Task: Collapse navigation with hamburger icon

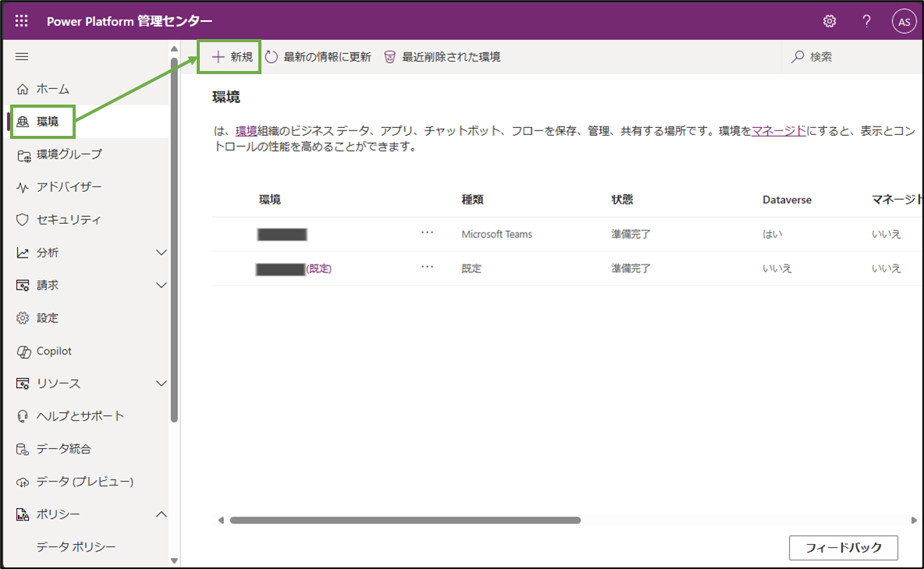Action: (22, 57)
